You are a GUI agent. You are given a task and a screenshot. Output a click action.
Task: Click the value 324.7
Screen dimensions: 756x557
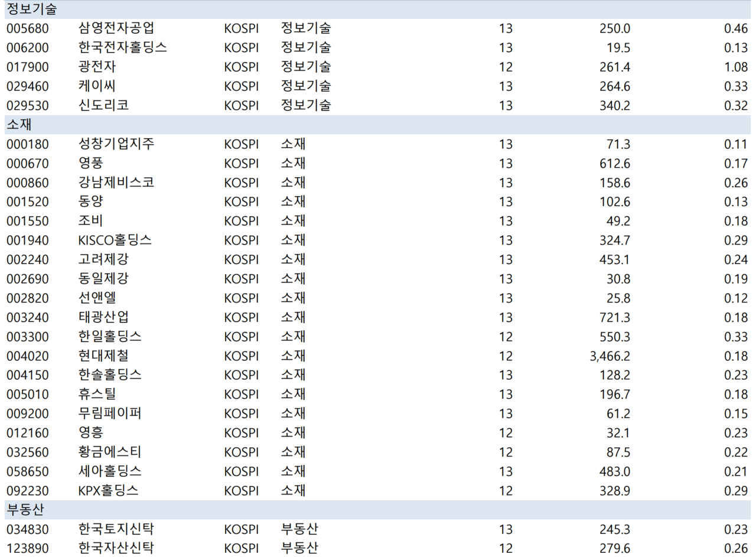614,240
